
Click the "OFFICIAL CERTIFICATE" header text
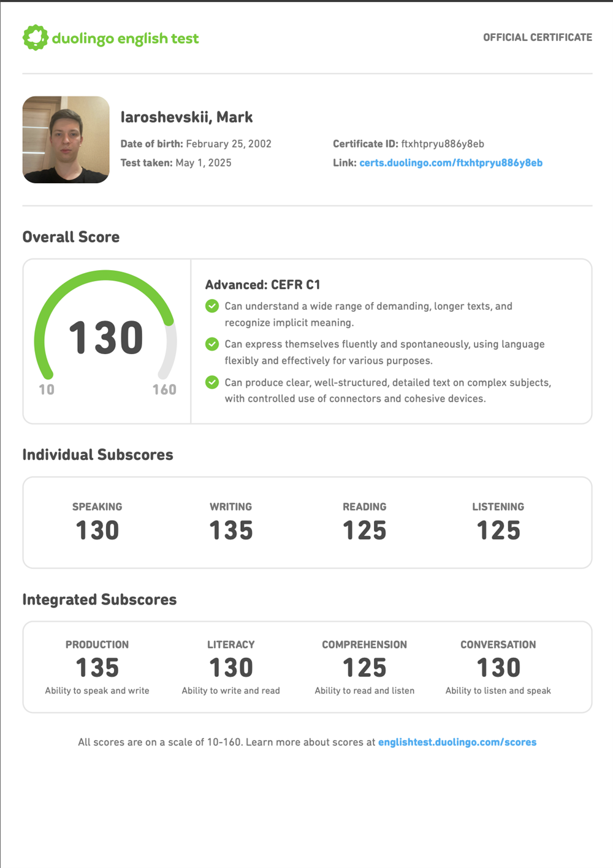pos(538,37)
